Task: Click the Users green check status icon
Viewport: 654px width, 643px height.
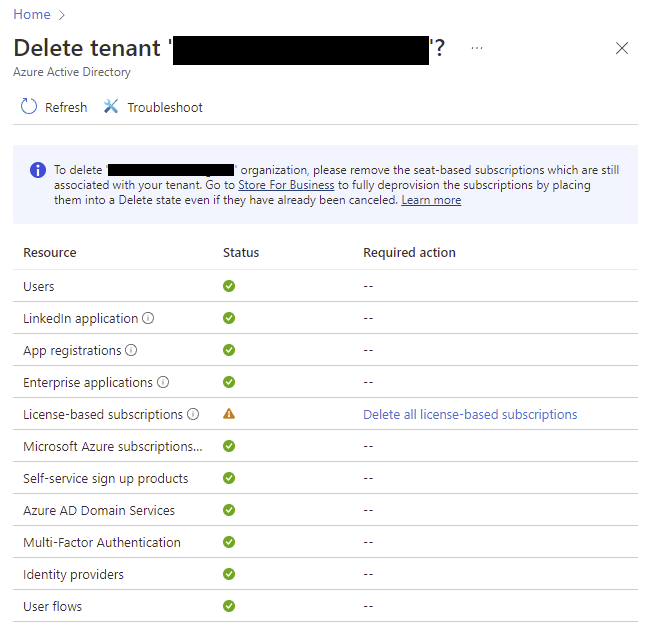Action: tap(229, 286)
